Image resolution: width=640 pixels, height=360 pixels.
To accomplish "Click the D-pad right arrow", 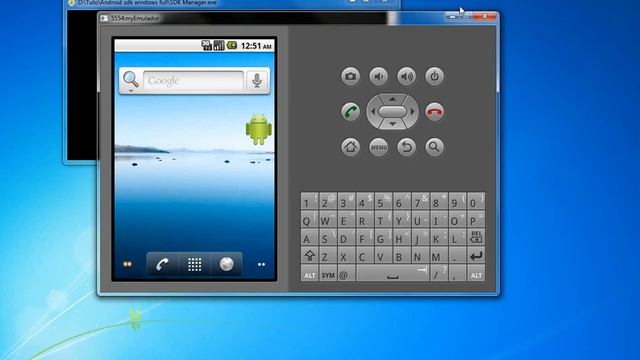I will (412, 111).
